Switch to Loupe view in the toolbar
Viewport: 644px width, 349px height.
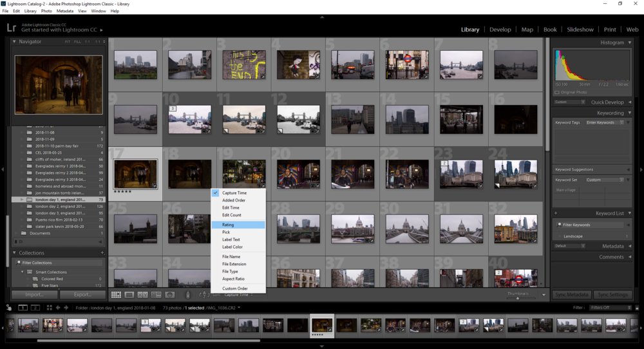click(x=129, y=295)
